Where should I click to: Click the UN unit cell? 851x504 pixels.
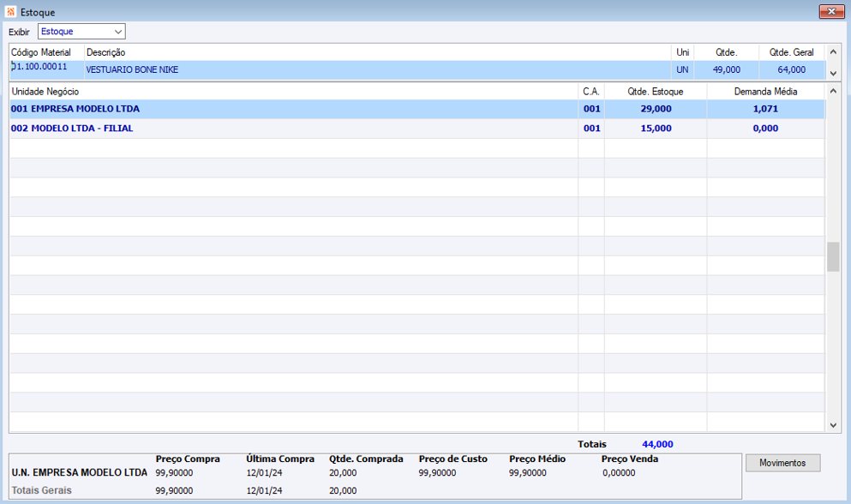[682, 69]
